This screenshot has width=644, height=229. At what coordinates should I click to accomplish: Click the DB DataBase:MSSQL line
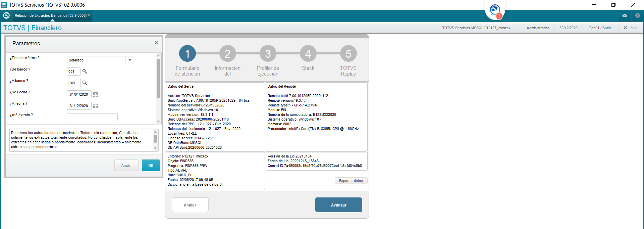coord(185,143)
